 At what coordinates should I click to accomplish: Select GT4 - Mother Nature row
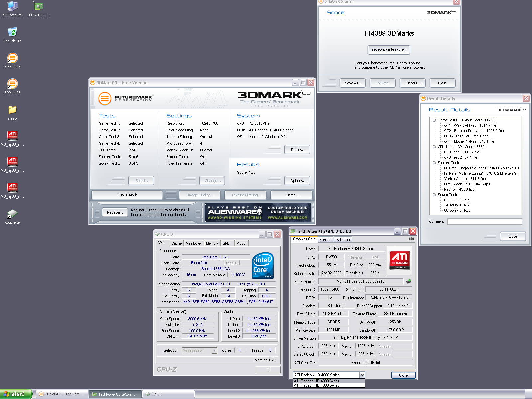pos(469,141)
